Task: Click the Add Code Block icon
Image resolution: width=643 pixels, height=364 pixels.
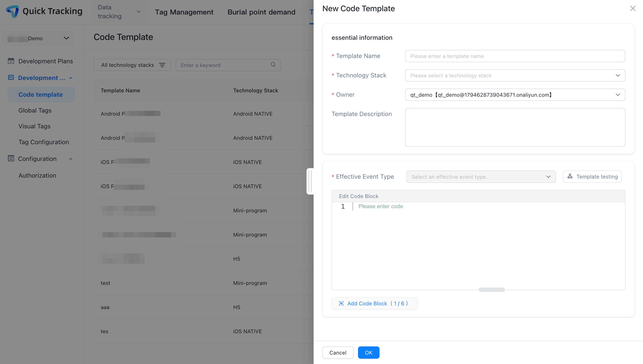Action: point(341,303)
